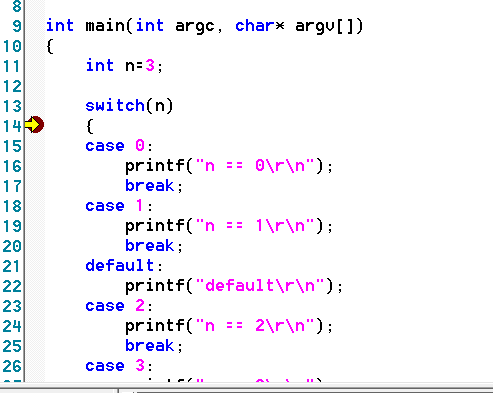Click the 'break;' on line 20
This screenshot has height=393, width=493.
click(154, 246)
